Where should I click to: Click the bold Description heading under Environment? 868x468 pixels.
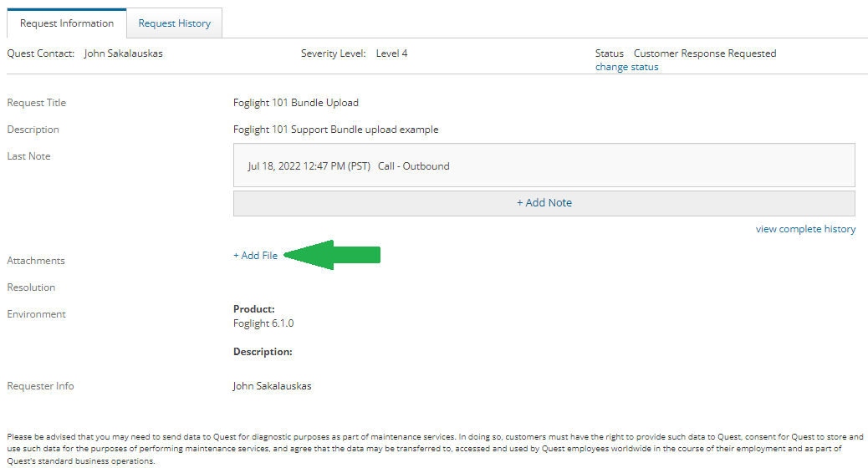pyautogui.click(x=263, y=352)
